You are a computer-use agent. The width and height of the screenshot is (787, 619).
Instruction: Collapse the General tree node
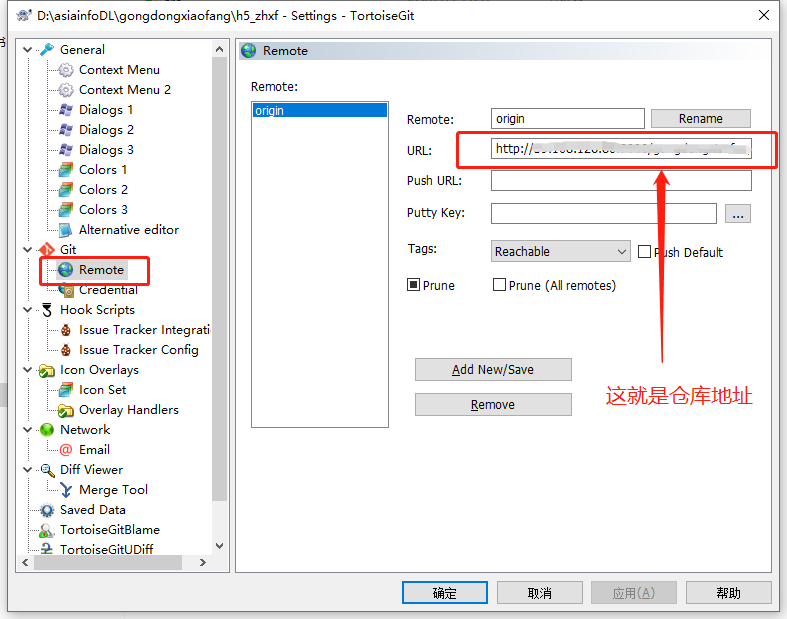(x=28, y=50)
